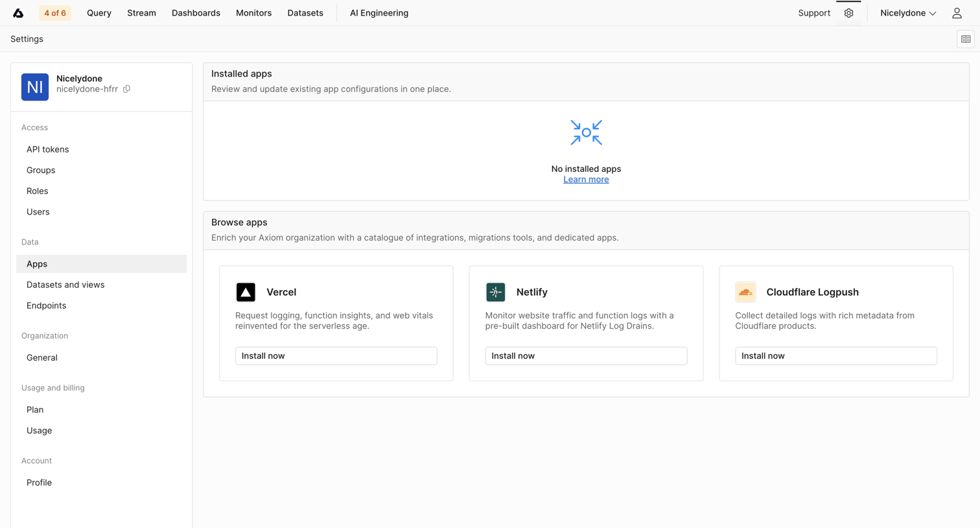Click the Cloudflare Logpush card title

pyautogui.click(x=812, y=292)
